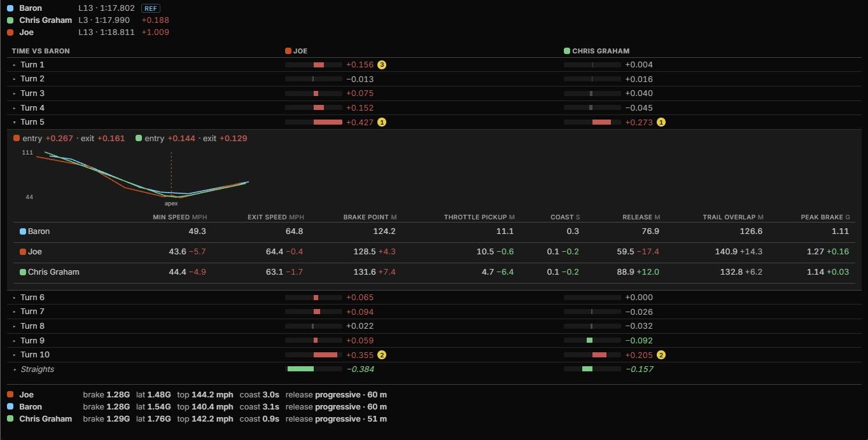Click Chris Graham's green Turn 9 delta bar
The height and width of the screenshot is (440, 868).
tap(589, 340)
